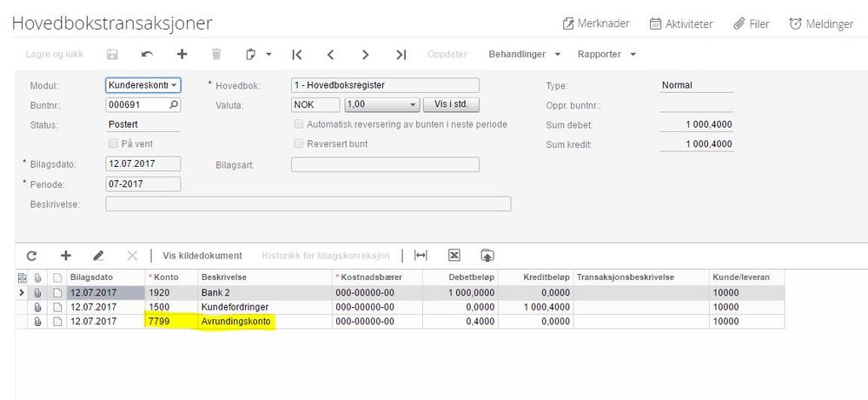The height and width of the screenshot is (400, 868).
Task: Click the search magnifier in Buntnr. field
Action: tap(174, 104)
